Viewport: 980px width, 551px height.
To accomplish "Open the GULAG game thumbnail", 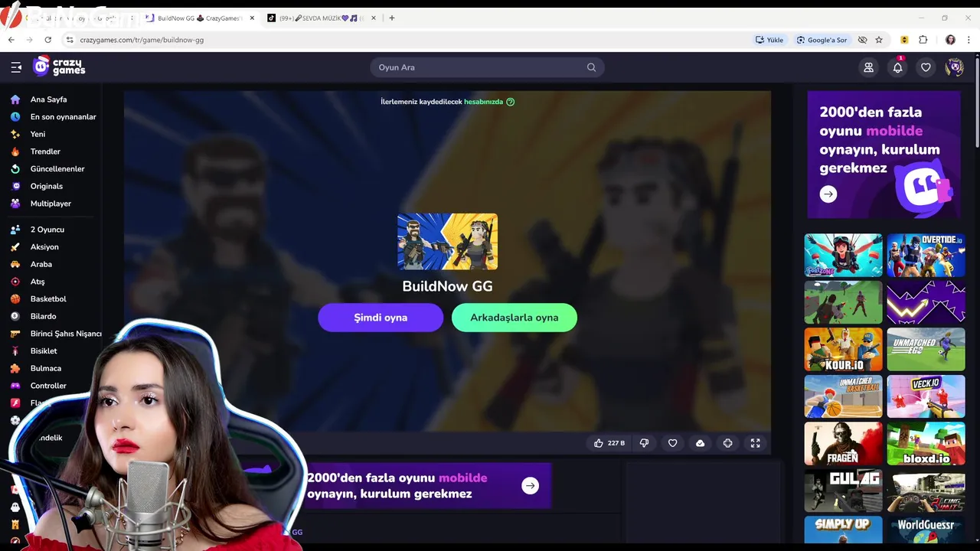I will tap(843, 491).
